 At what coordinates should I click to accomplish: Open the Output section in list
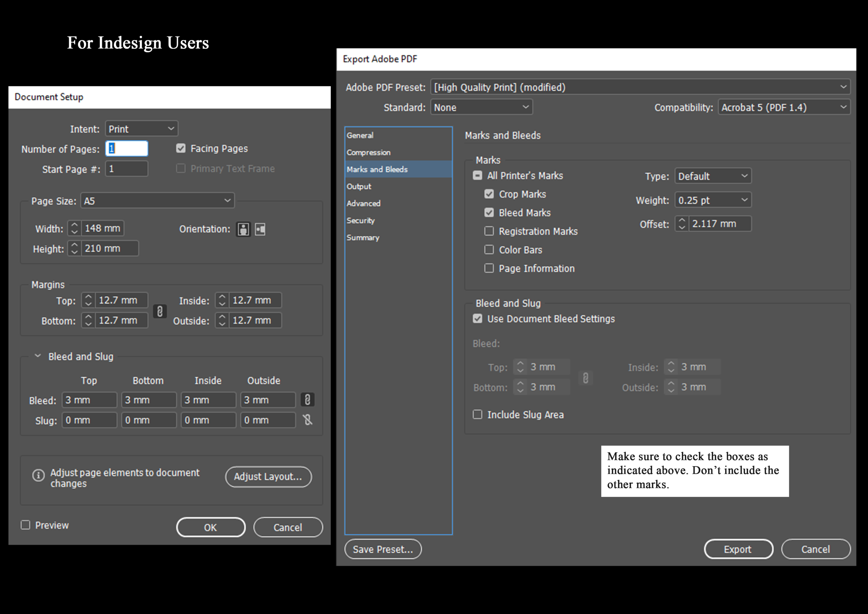click(359, 187)
